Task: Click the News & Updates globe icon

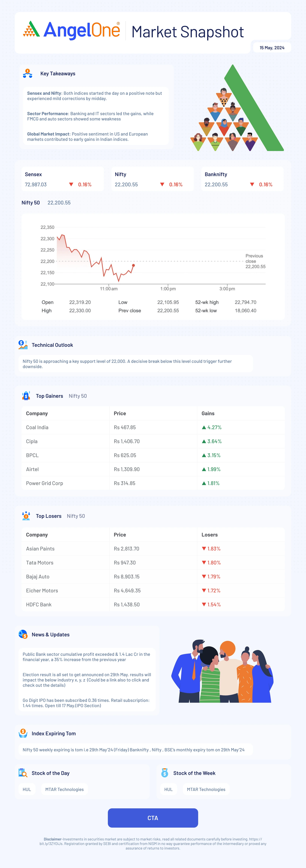Action: [23, 634]
